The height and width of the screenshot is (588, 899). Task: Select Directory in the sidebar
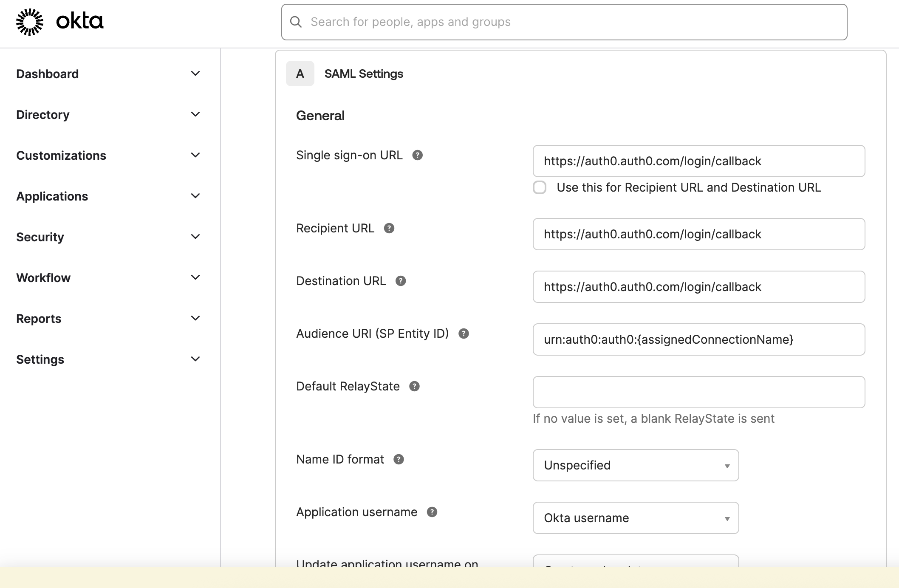[43, 115]
